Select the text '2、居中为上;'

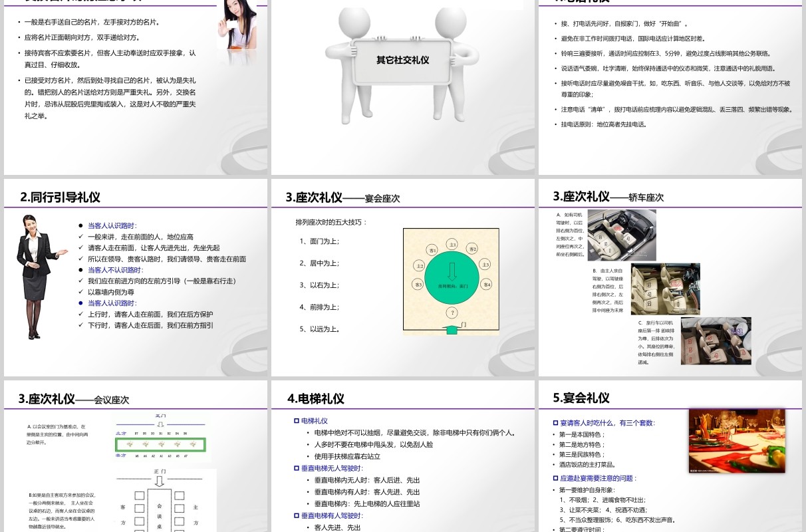pyautogui.click(x=319, y=263)
